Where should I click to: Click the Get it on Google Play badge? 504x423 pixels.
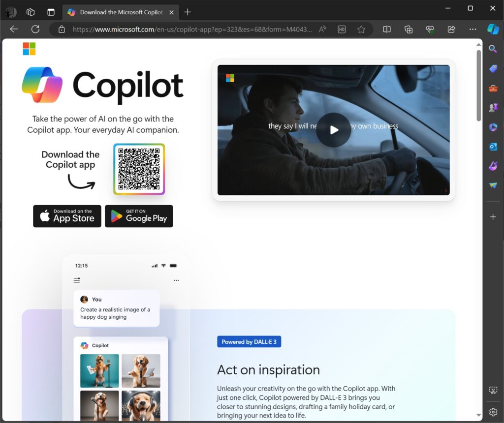coord(139,216)
